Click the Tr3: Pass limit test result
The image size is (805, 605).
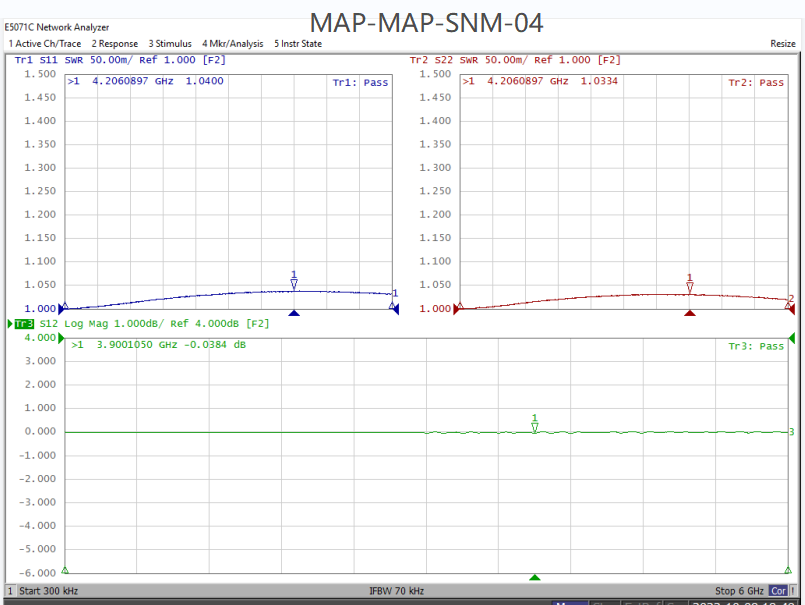click(756, 346)
